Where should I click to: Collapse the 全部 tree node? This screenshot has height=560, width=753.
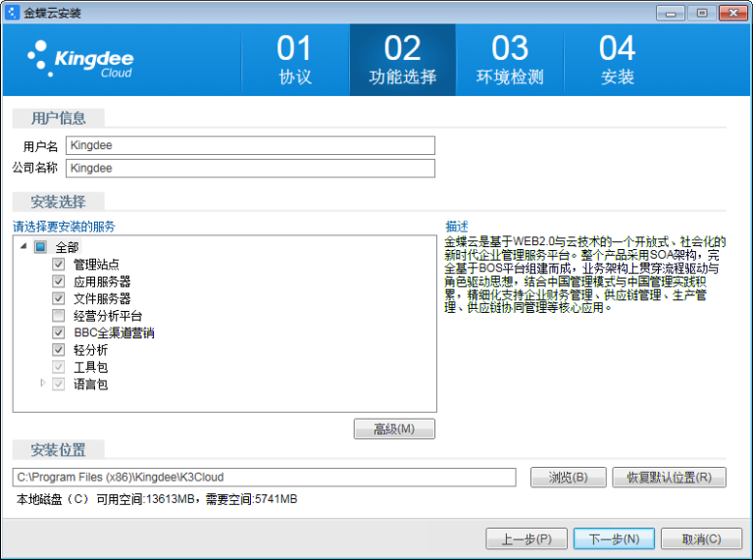[x=24, y=247]
